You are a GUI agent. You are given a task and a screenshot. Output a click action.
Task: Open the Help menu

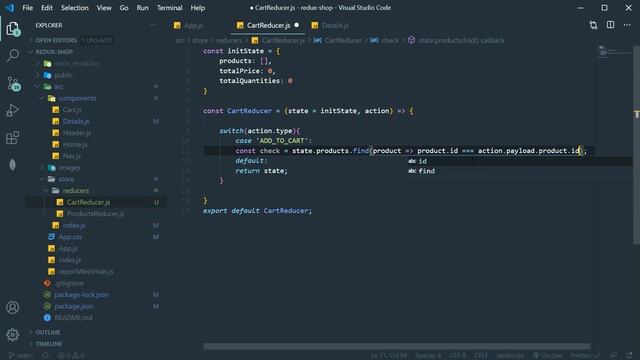(198, 8)
